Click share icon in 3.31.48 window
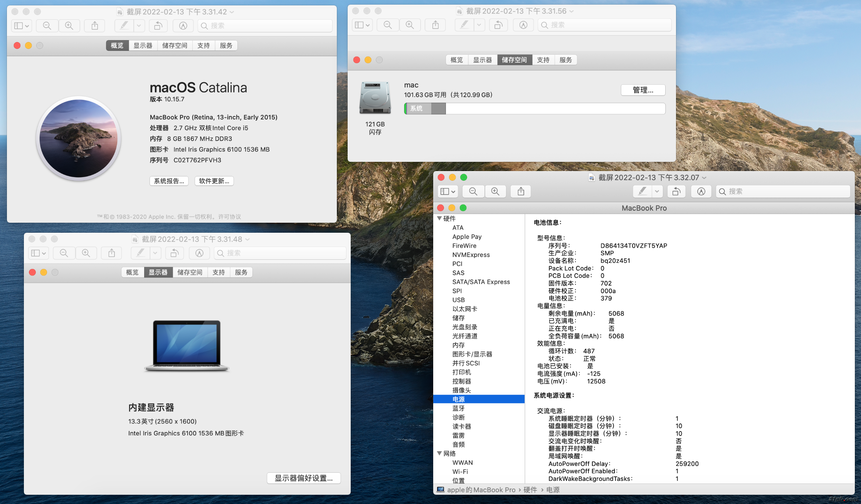 [112, 253]
